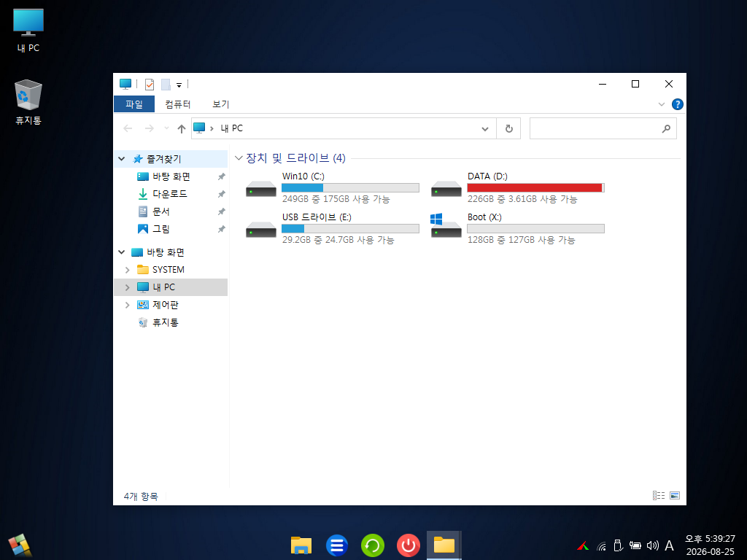Toggle the IME A input indicator
This screenshot has height=560, width=747.
coord(669,545)
